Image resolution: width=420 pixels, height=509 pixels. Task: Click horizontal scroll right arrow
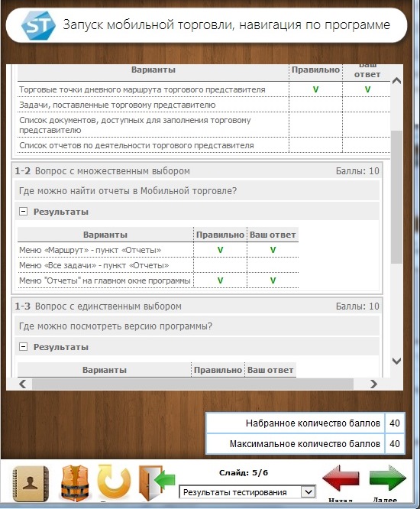(373, 384)
